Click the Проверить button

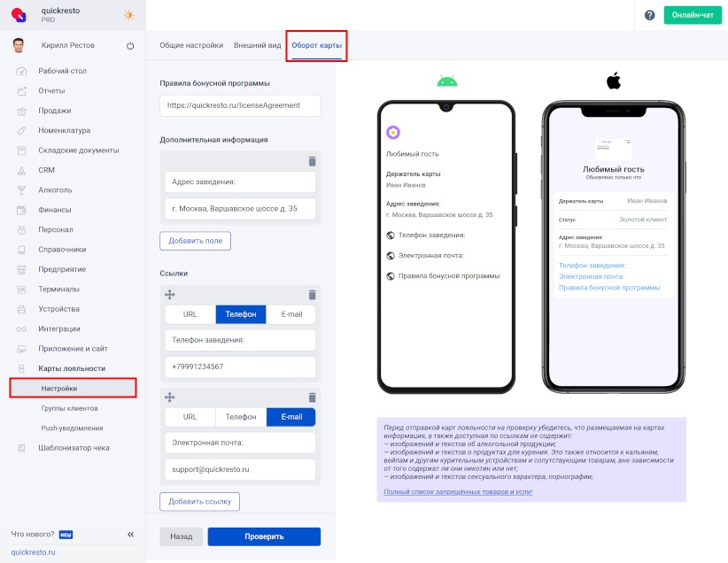pos(264,536)
